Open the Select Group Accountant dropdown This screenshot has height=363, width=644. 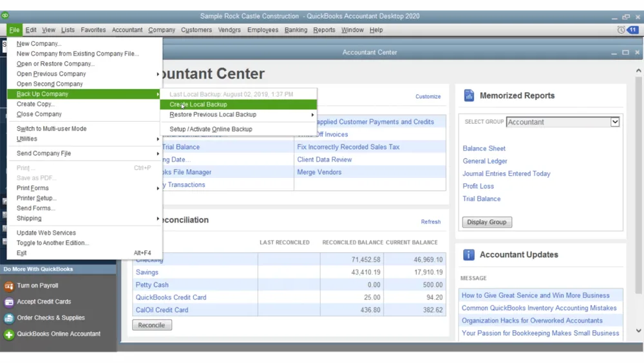click(x=563, y=122)
